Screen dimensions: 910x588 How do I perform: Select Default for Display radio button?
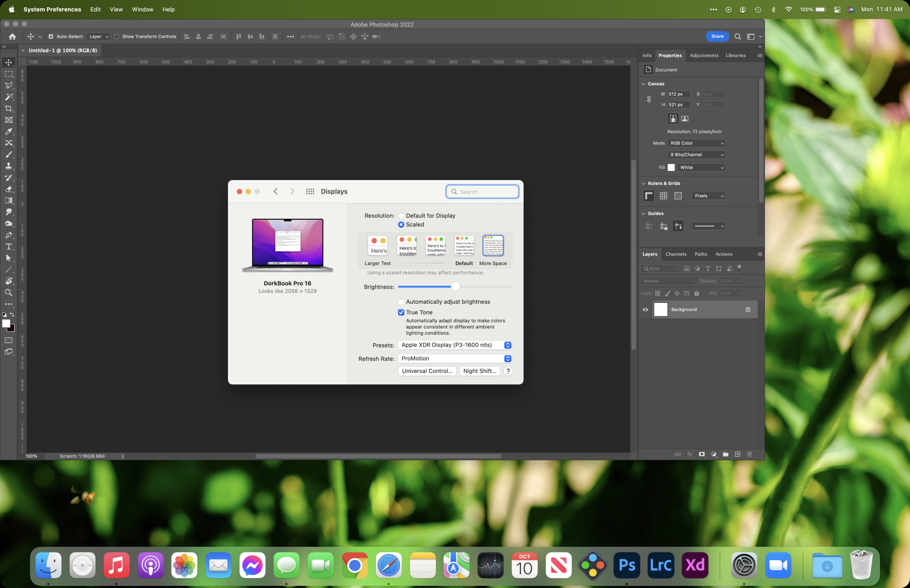(x=401, y=216)
